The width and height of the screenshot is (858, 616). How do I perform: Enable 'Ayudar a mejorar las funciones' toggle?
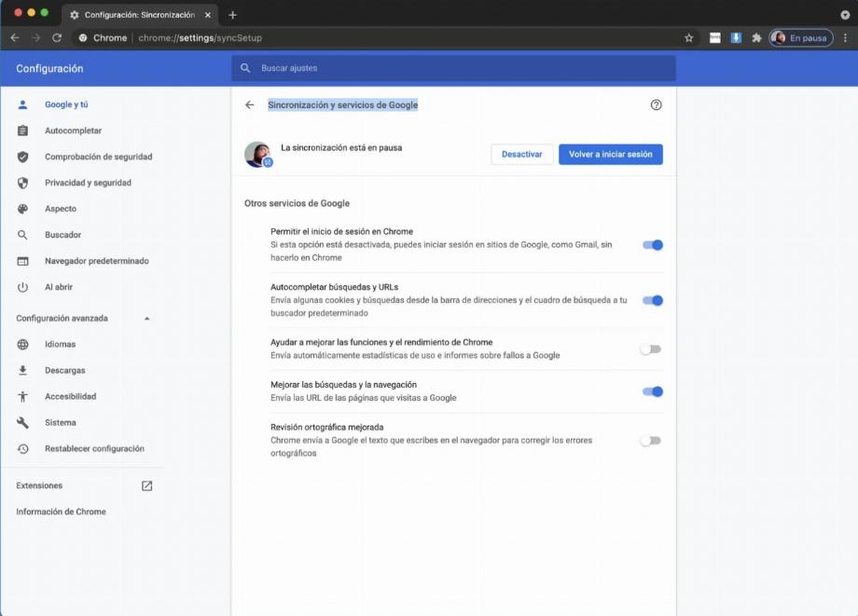(651, 349)
